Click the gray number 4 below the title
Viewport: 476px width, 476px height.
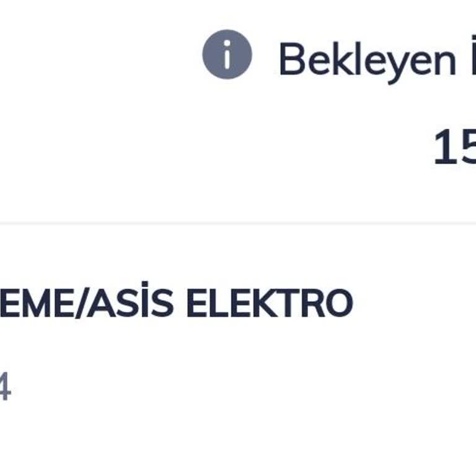click(4, 389)
